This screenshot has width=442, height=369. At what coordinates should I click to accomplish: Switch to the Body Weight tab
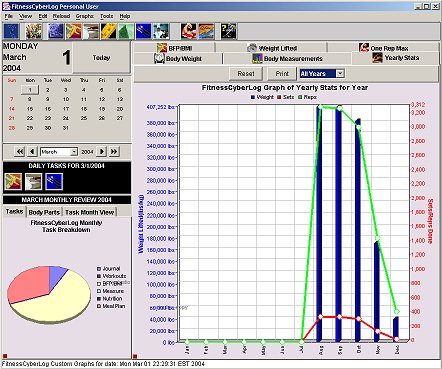(178, 59)
